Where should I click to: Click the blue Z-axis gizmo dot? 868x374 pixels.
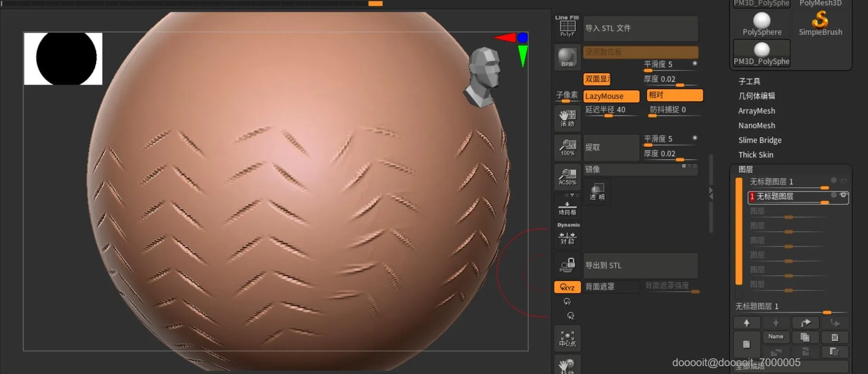(523, 38)
